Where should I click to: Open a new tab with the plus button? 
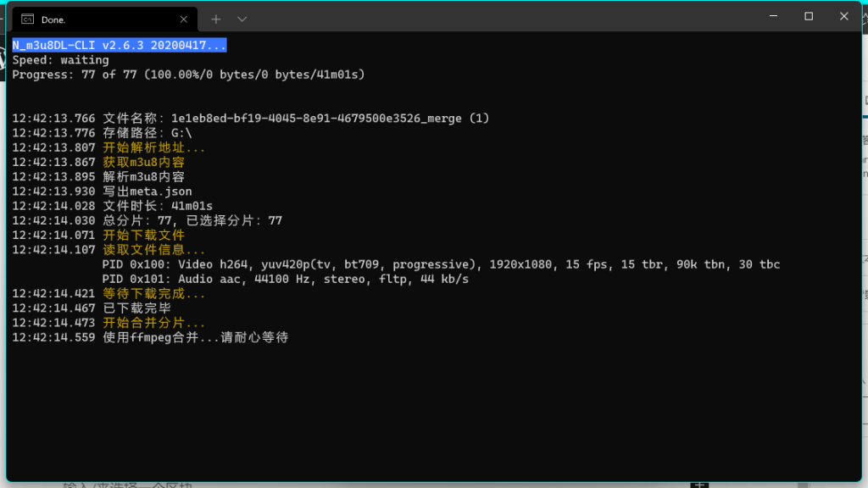[216, 19]
